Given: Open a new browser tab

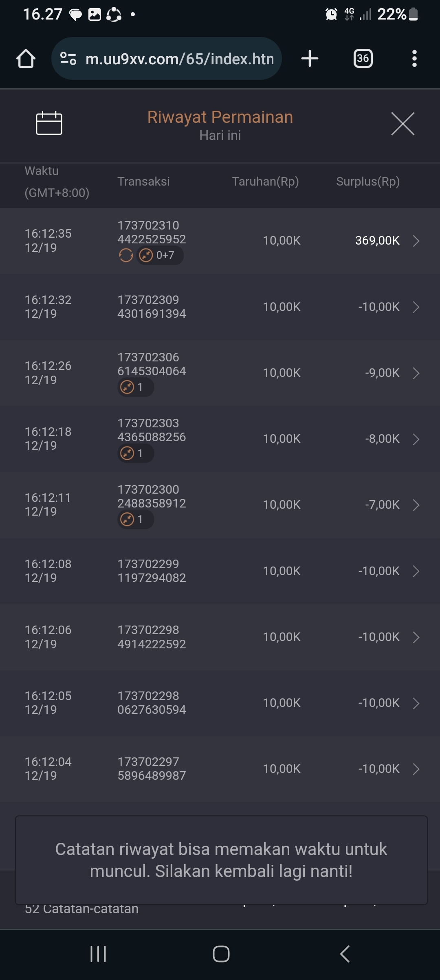Looking at the screenshot, I should tap(310, 59).
